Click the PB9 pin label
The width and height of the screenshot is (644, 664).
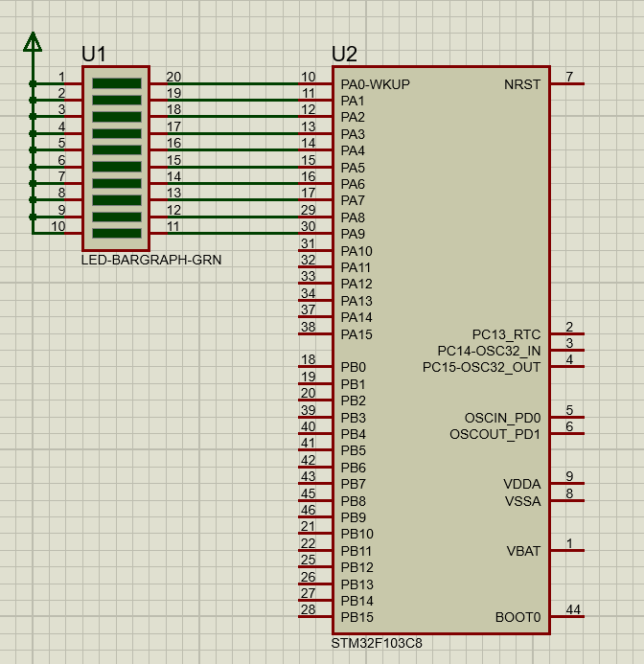pos(354,517)
